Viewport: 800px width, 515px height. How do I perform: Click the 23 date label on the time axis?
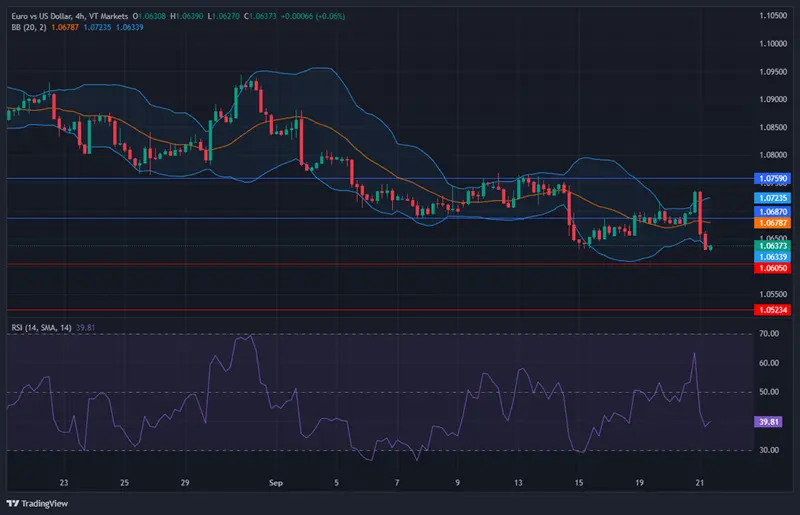pyautogui.click(x=63, y=481)
